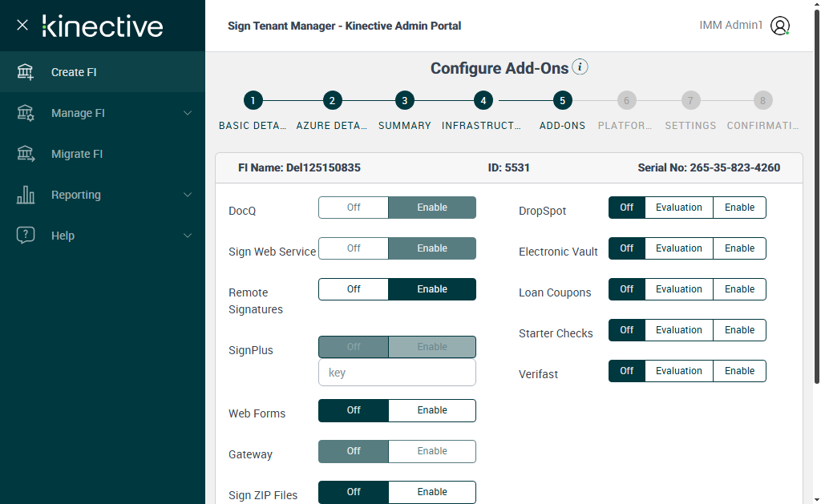Go to step 2 Azure Details circle
This screenshot has height=504, width=821.
(x=332, y=100)
